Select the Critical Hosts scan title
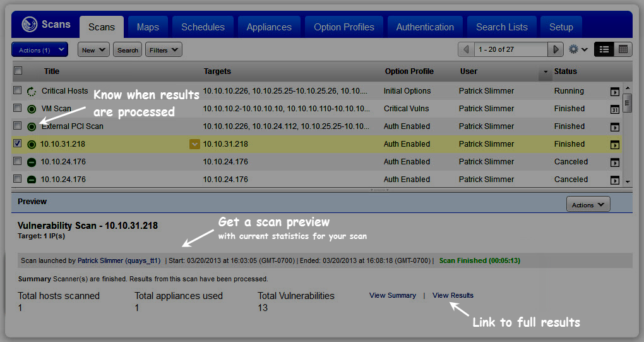 coord(65,91)
